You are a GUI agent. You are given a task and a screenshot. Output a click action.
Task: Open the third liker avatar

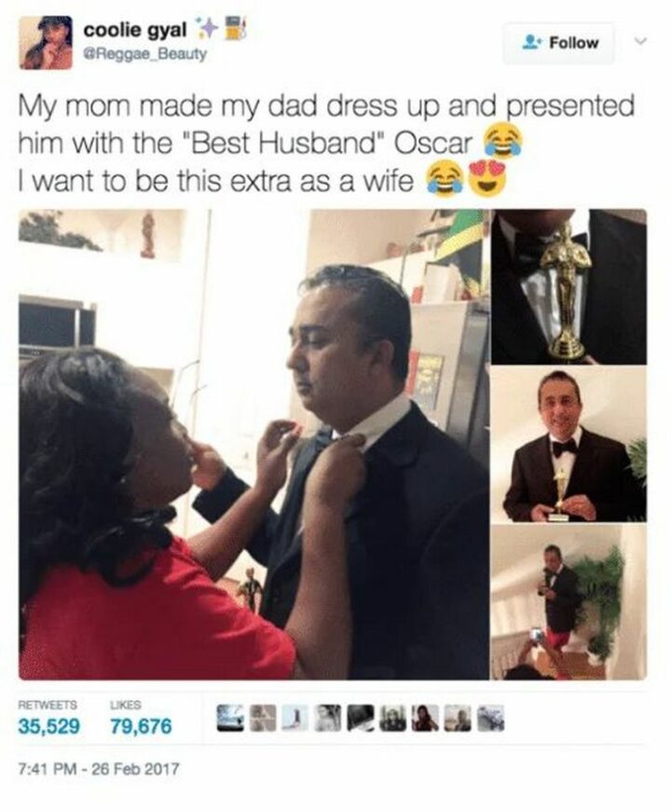coord(295,718)
